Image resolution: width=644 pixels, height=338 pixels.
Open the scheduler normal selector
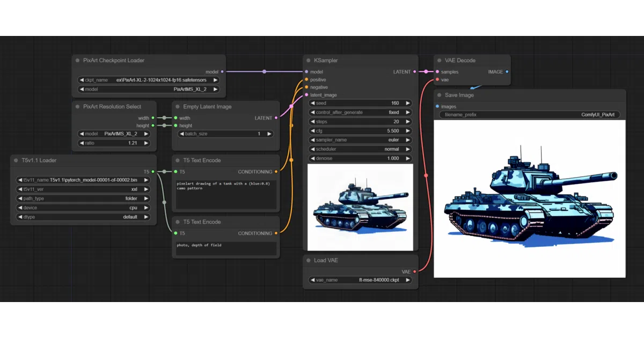[361, 149]
